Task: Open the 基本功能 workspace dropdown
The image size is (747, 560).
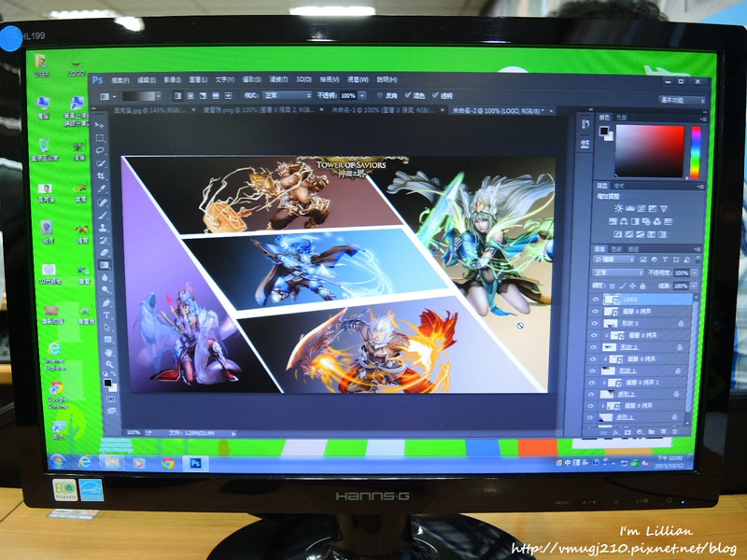Action: point(683,100)
